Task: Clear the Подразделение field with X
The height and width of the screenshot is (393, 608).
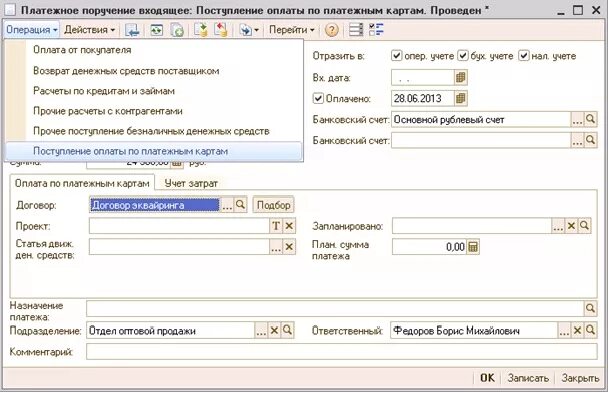Action: click(274, 331)
